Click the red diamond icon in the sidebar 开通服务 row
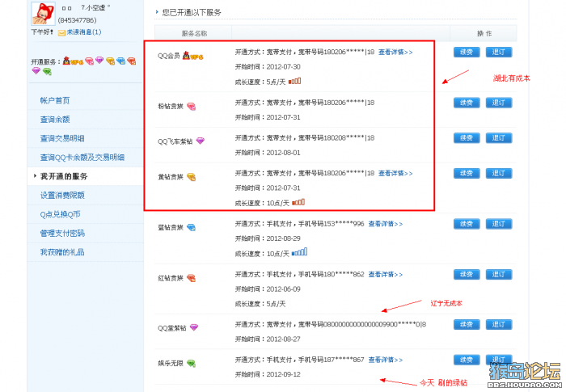566x392 pixels. pyautogui.click(x=132, y=61)
